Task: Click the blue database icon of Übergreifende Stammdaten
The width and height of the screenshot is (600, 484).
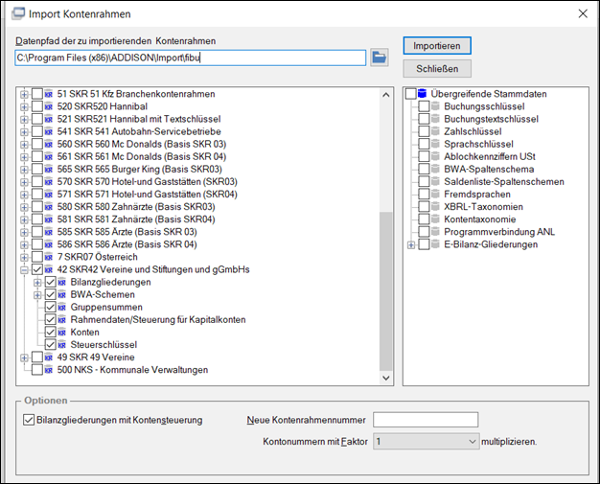Action: pyautogui.click(x=422, y=94)
